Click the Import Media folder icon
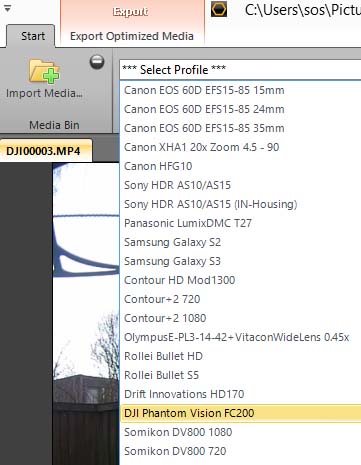 pos(44,71)
